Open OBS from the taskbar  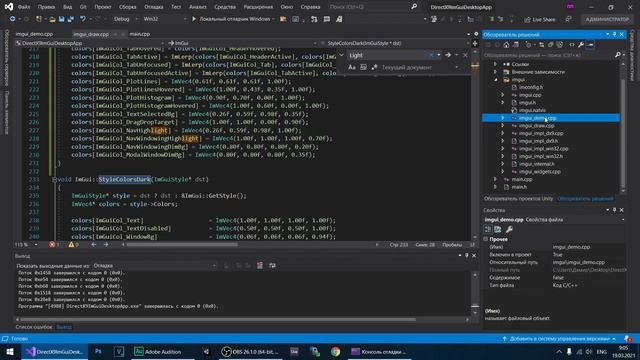[250, 352]
